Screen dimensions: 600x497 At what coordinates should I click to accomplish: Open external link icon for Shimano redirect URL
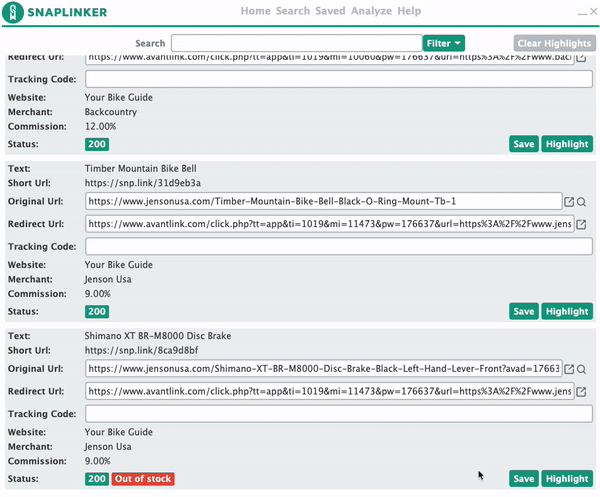(x=581, y=391)
